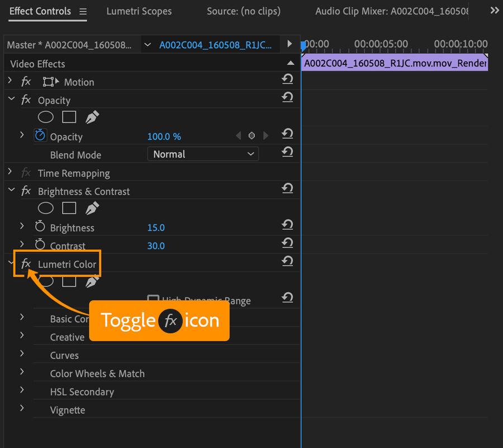Scrub the Brightness value of 15.0

click(x=155, y=227)
